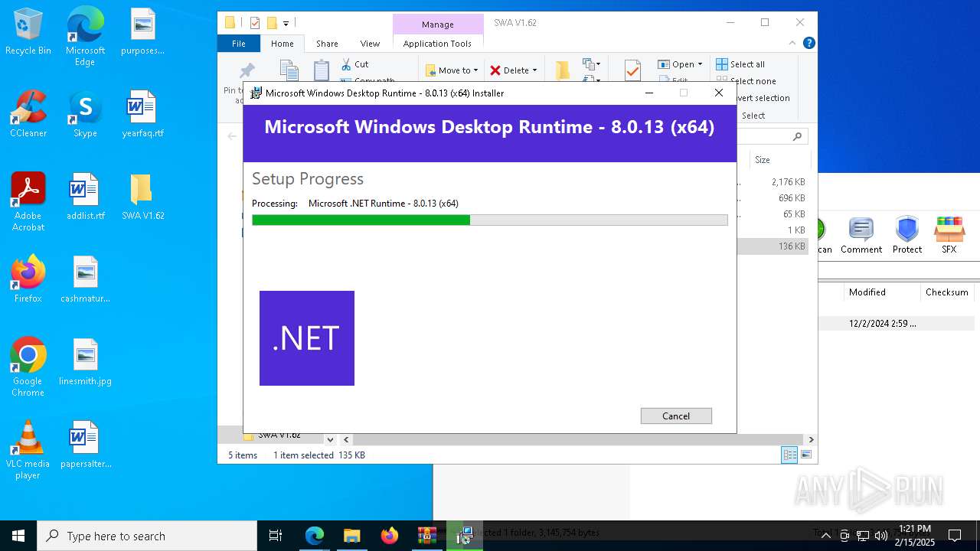The height and width of the screenshot is (551, 980).
Task: Select the linesmith.jpg desktop file
Action: [85, 363]
